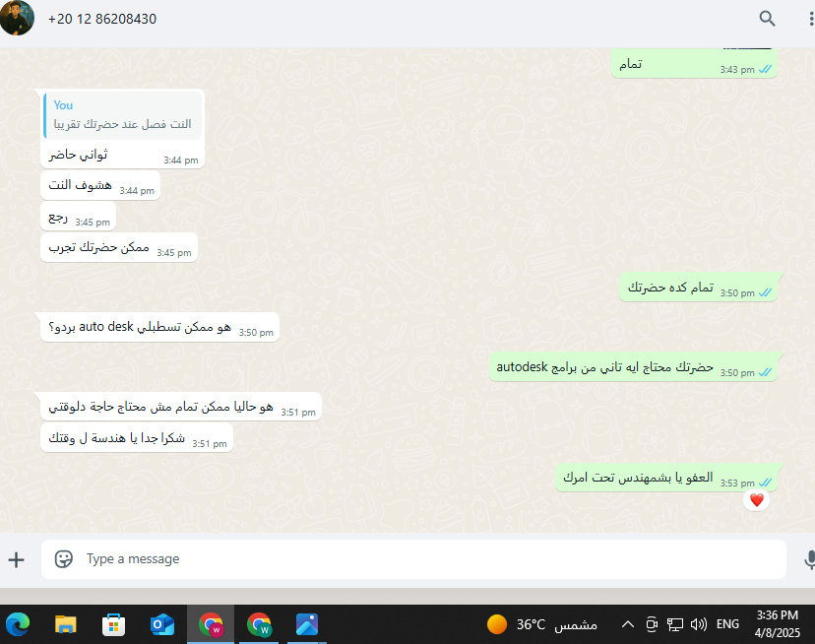Select the 'تمام' message sent at 3:43 pm
This screenshot has height=644, width=815.
coord(694,63)
